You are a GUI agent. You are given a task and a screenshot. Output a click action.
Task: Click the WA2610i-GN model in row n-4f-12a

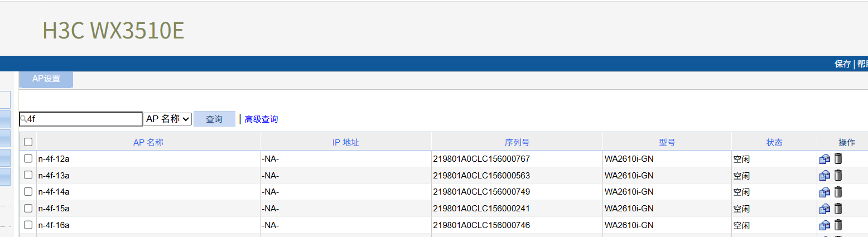(x=629, y=159)
